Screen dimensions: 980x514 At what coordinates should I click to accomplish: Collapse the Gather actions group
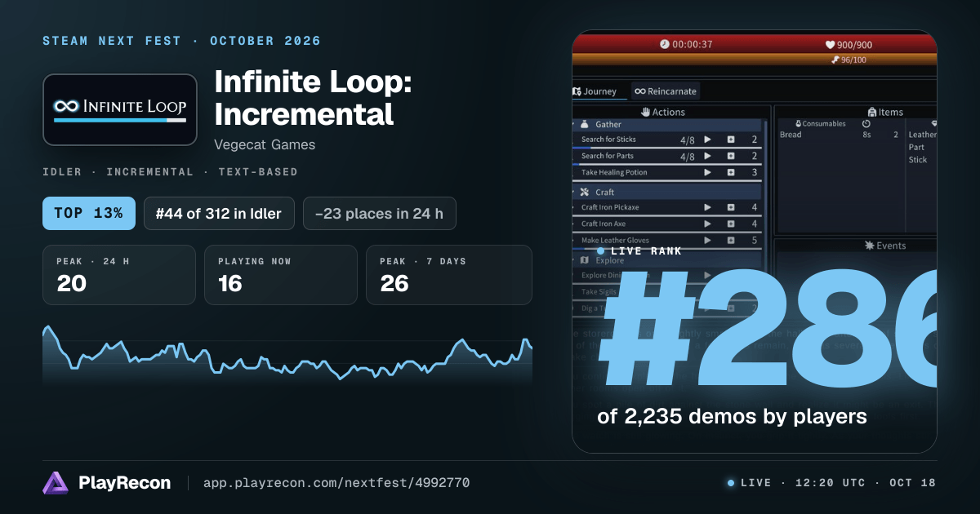tap(574, 125)
